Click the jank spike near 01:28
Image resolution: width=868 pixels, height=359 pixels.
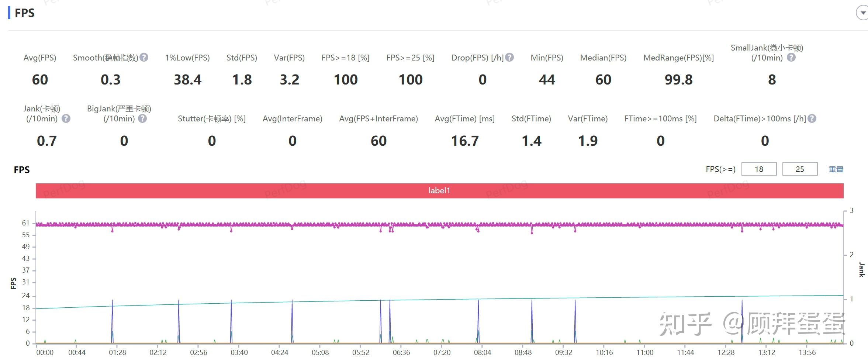click(x=113, y=321)
